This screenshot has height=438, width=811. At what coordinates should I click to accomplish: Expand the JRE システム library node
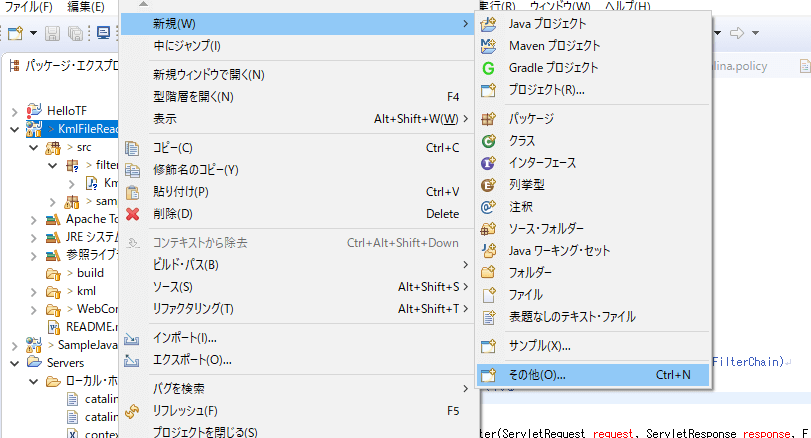pos(34,238)
